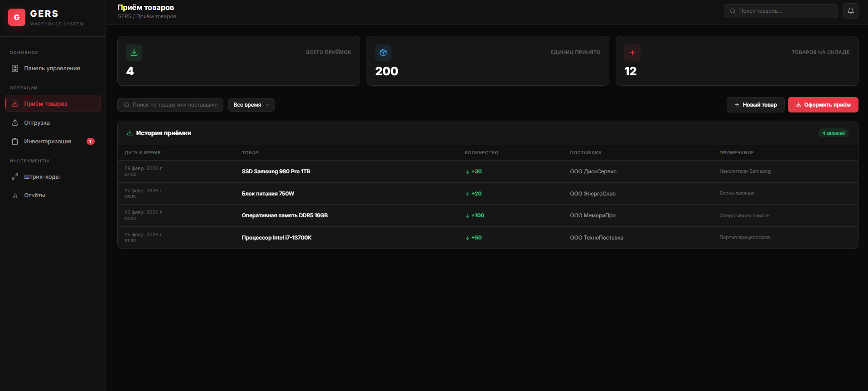Click the green download icon in Всего приёмок card
This screenshot has width=868, height=391.
(134, 53)
